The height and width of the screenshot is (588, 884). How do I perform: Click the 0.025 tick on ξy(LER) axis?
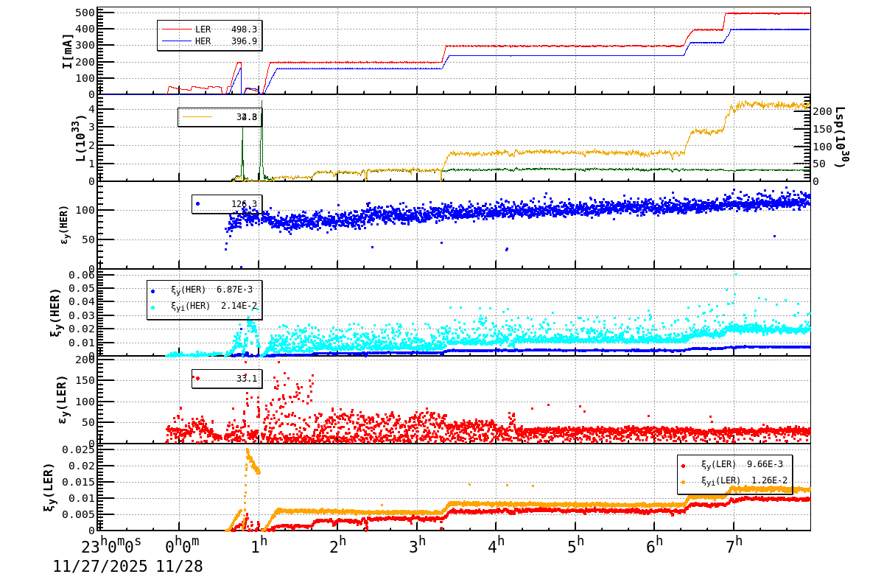(79, 449)
